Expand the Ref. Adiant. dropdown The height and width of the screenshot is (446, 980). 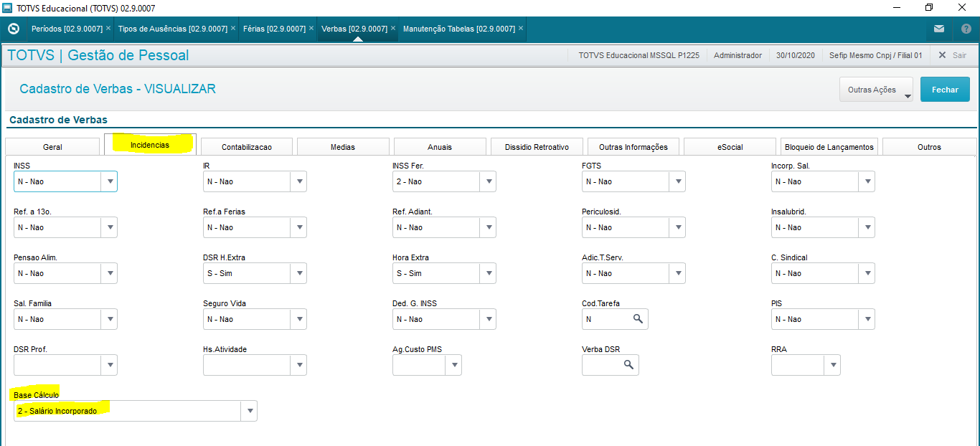489,227
